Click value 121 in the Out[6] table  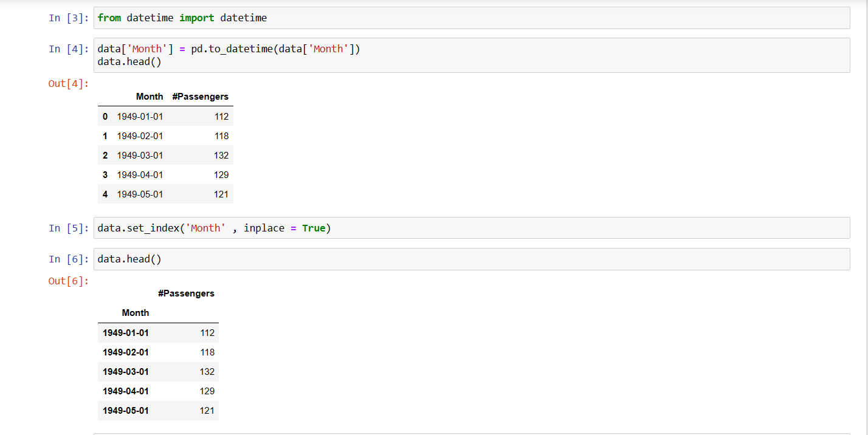click(207, 411)
